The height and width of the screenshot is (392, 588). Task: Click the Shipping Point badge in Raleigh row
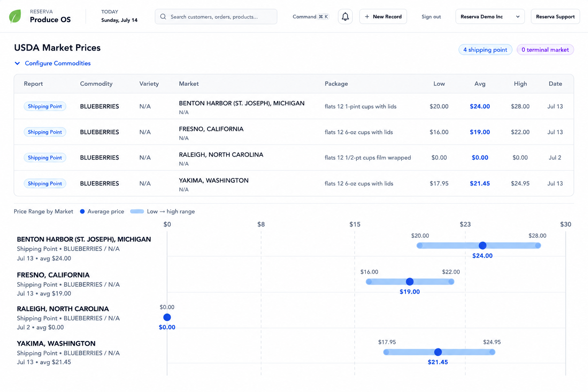(45, 158)
